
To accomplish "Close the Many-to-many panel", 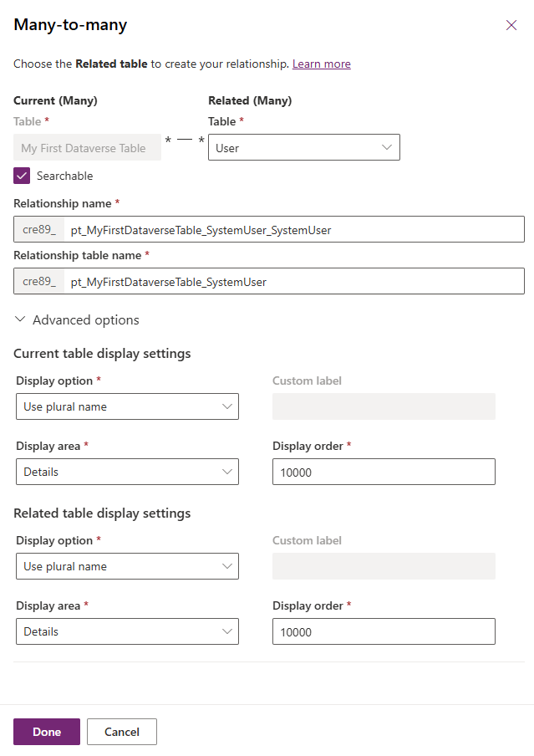I will pyautogui.click(x=511, y=25).
